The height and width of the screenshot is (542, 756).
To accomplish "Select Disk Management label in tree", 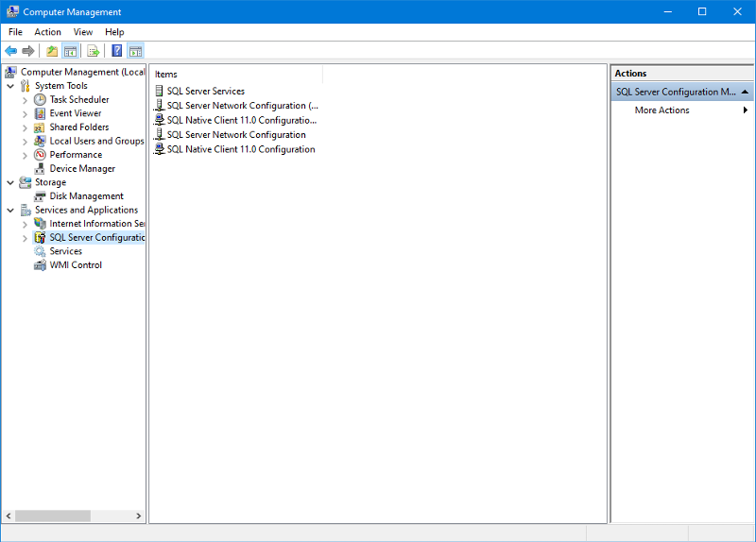I will (86, 196).
